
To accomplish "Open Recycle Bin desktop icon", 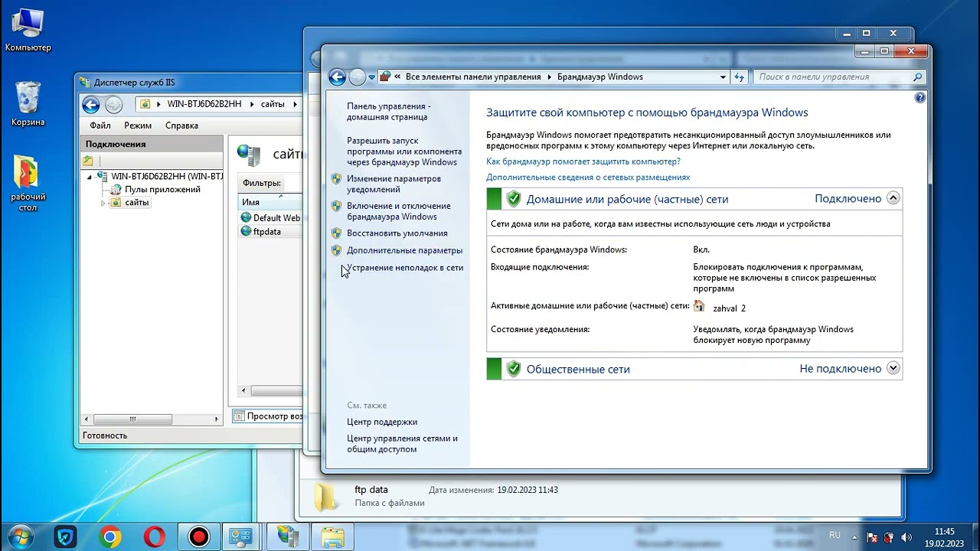I will point(28,104).
